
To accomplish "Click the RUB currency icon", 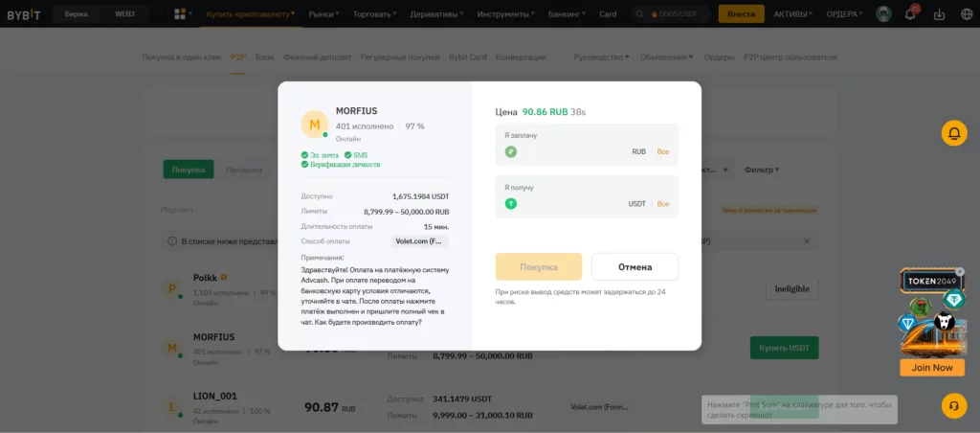I will pos(511,151).
